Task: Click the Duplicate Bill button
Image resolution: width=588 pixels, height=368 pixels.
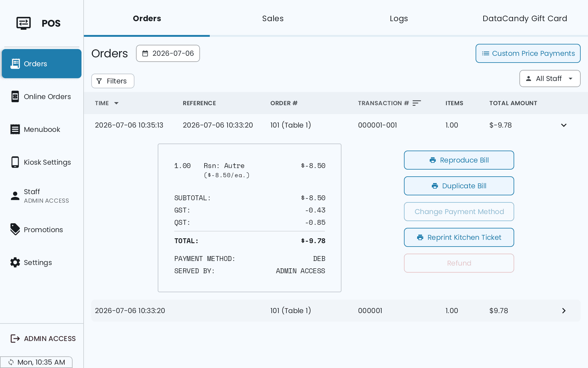Action: (459, 186)
